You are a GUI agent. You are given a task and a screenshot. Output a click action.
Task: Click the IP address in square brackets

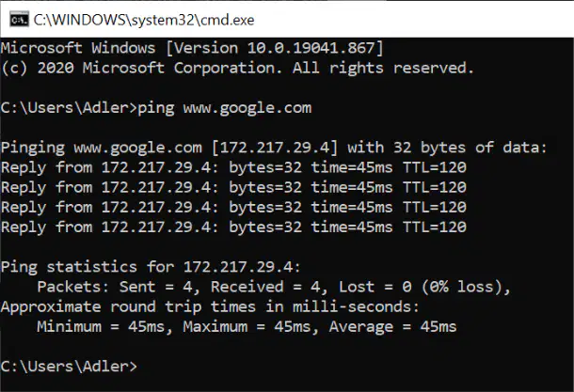(275, 148)
